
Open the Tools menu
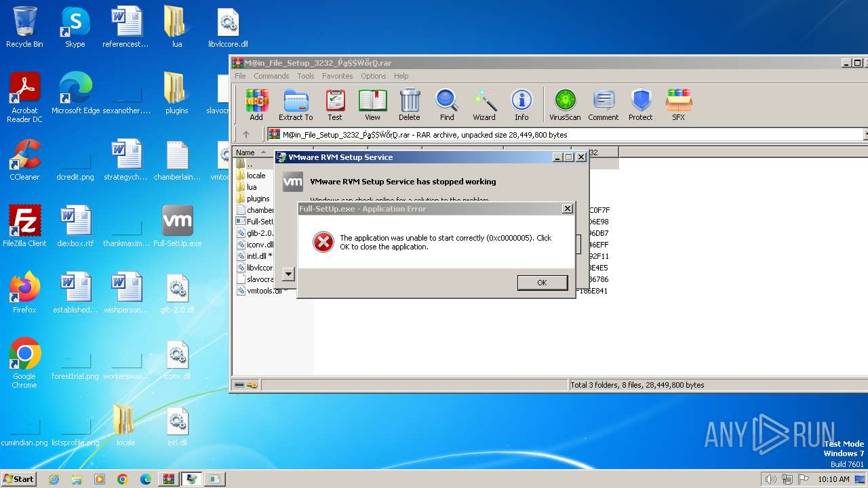point(306,76)
